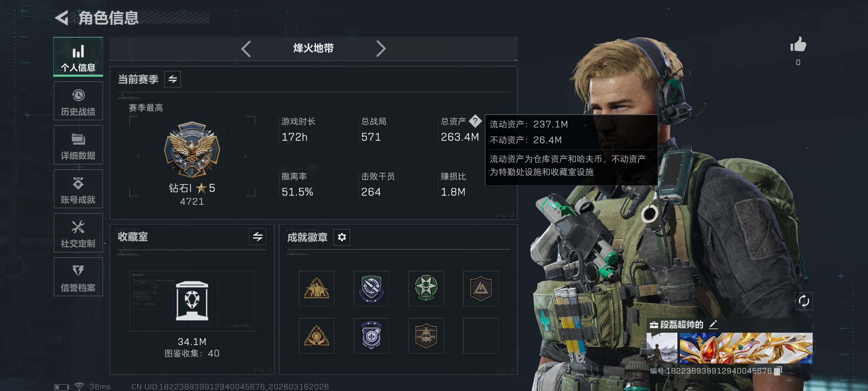Open the 账号成就 section
Image resolution: width=868 pixels, height=391 pixels.
(78, 189)
